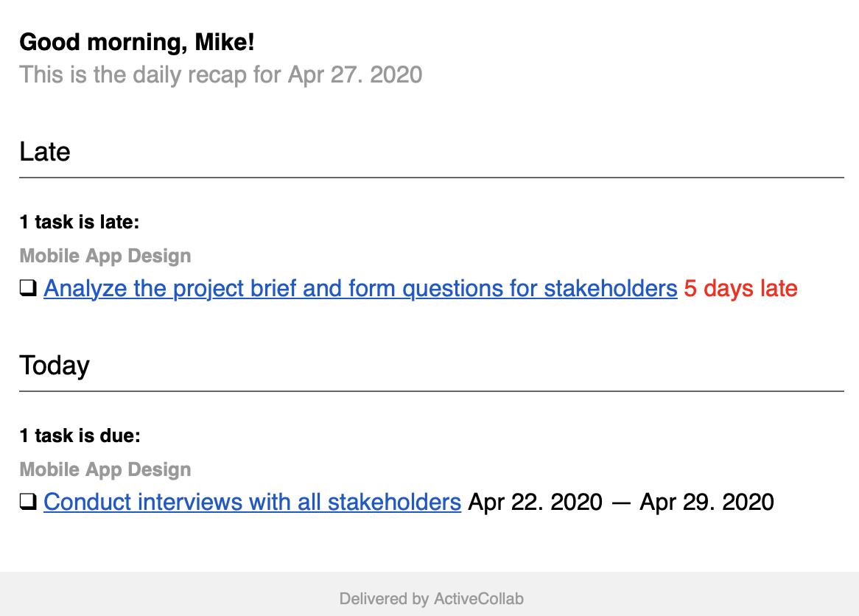Select the Good morning, Mike! greeting heading
Viewport: 859px width, 616px height.
137,42
